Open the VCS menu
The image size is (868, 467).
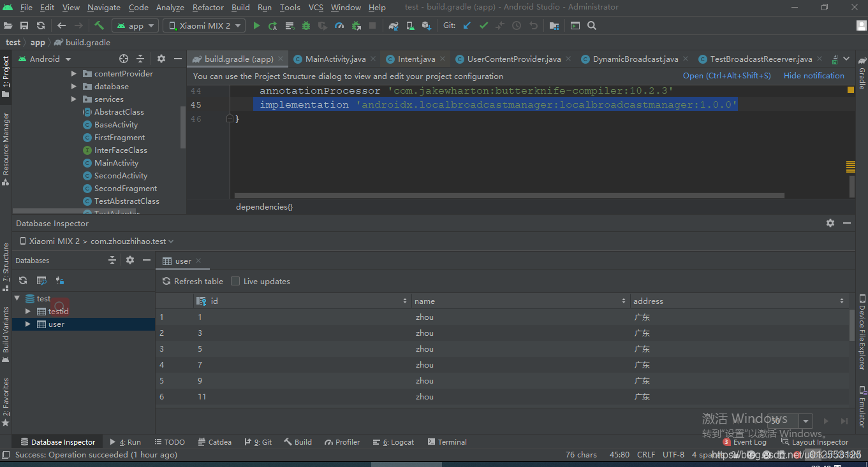click(x=316, y=7)
